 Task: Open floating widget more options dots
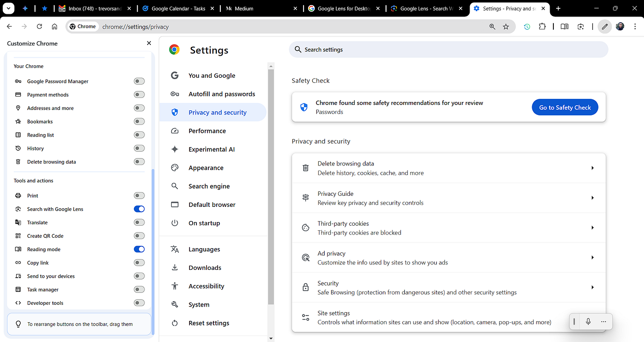coord(604,321)
